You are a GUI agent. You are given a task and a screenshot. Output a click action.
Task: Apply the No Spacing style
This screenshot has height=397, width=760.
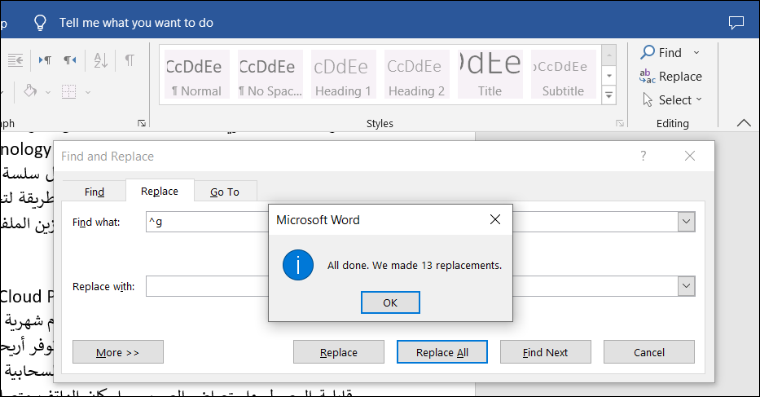tap(270, 75)
